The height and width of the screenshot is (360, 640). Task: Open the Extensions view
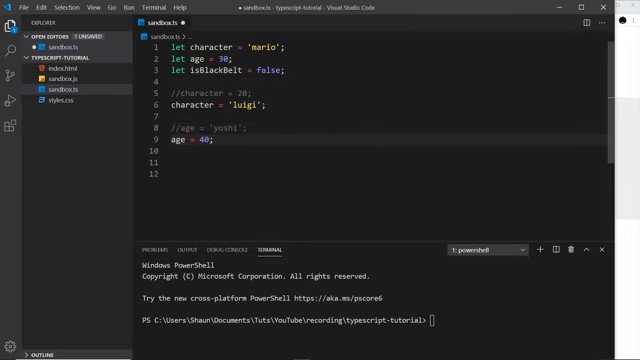click(10, 125)
